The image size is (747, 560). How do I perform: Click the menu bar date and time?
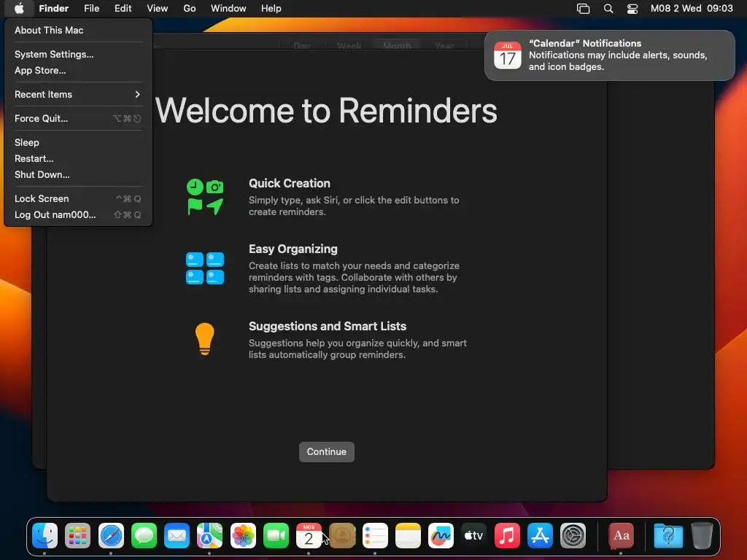point(692,8)
